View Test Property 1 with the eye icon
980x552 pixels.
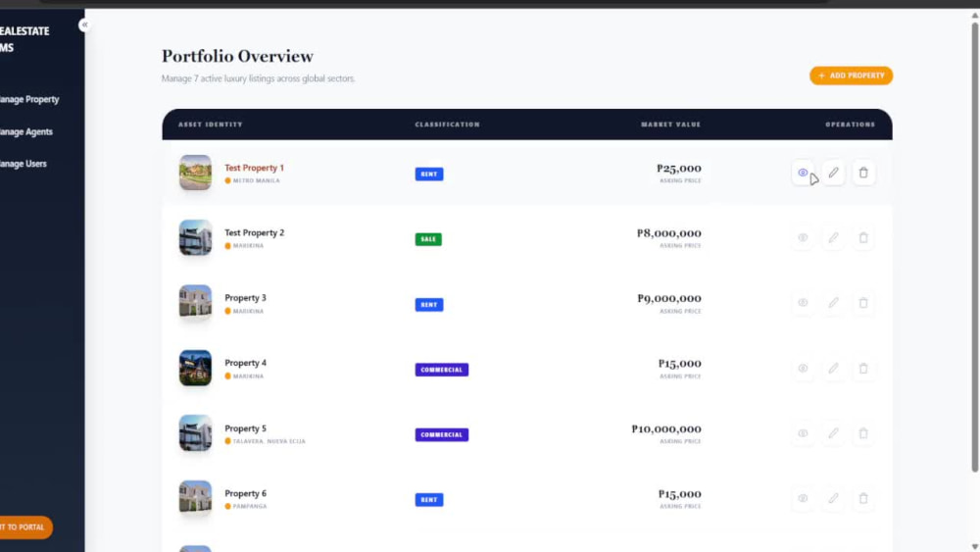click(803, 173)
